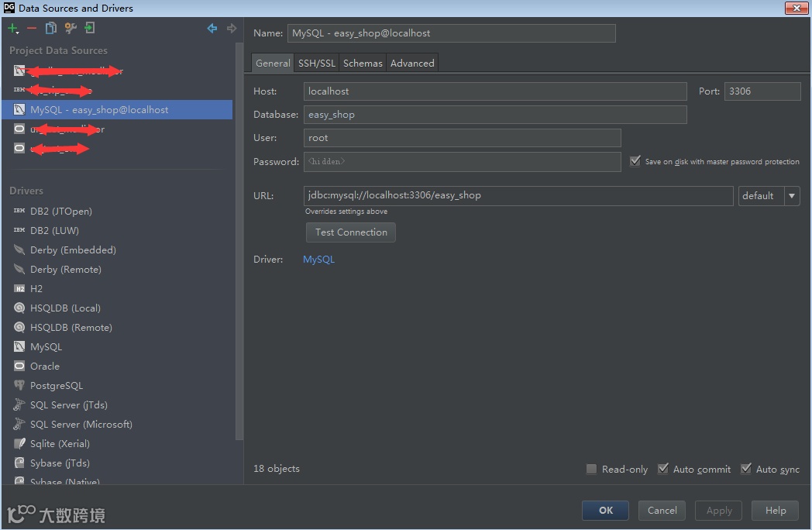
Task: Select the DB2 (LUW) driver
Action: [54, 231]
